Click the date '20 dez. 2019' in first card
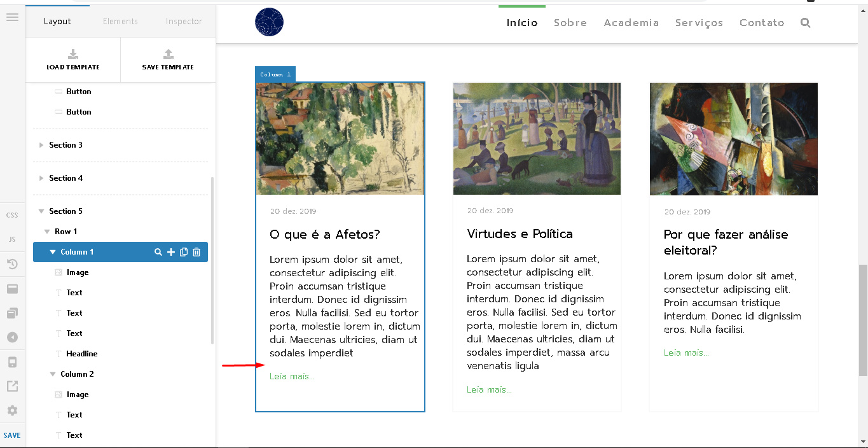Screen dimensions: 868x448 tap(293, 211)
